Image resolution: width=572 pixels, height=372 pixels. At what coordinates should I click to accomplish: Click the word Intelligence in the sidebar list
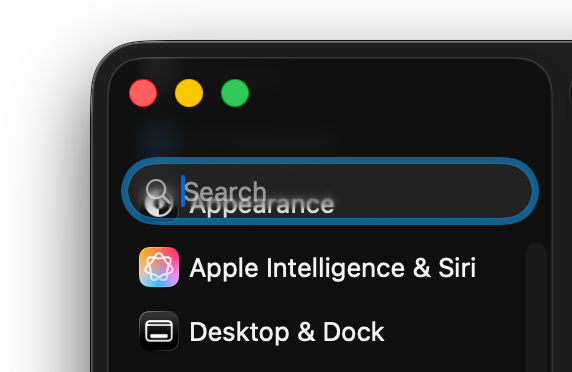(335, 268)
